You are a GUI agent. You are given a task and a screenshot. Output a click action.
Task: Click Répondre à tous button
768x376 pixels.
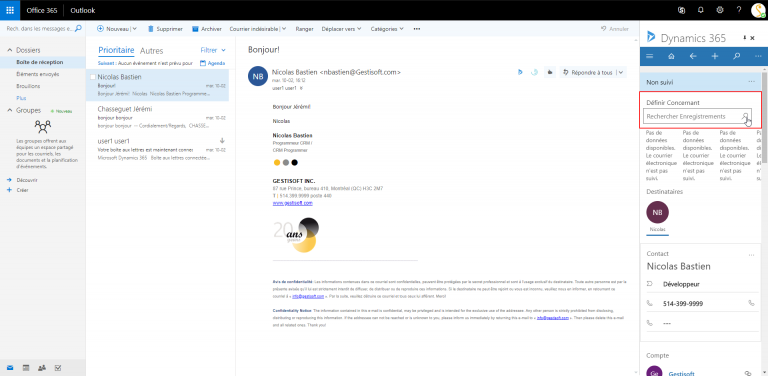tap(587, 72)
